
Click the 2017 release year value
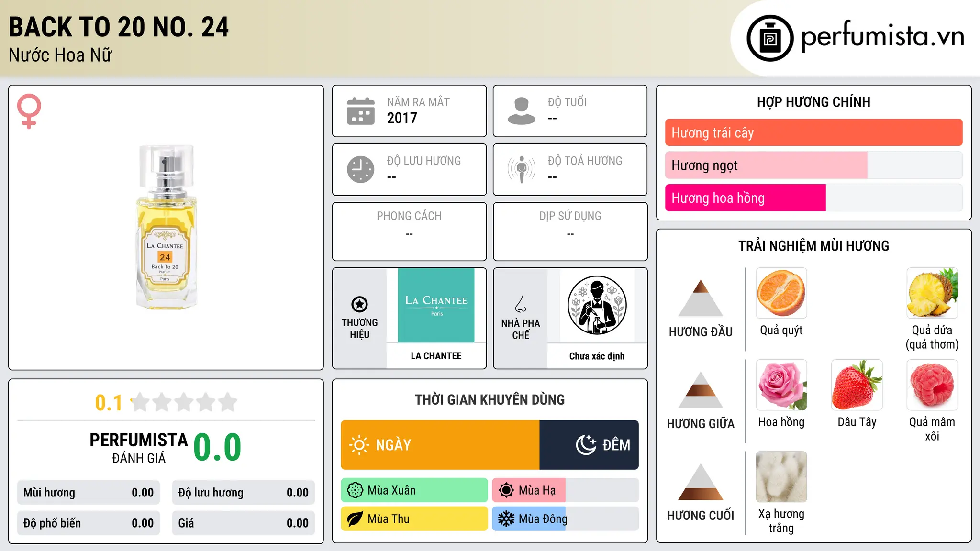point(402,118)
